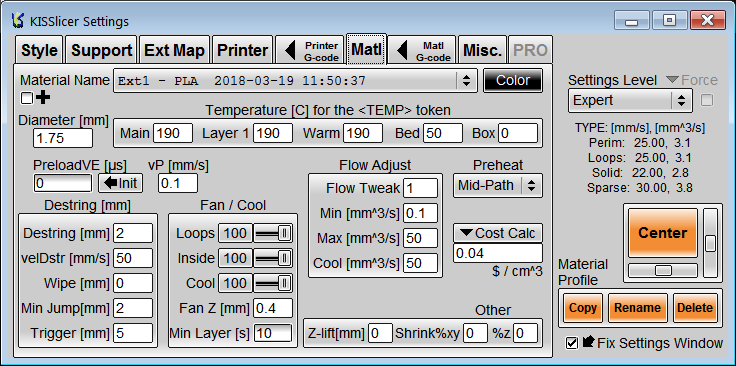
Task: Copy the material profile
Action: [x=583, y=308]
